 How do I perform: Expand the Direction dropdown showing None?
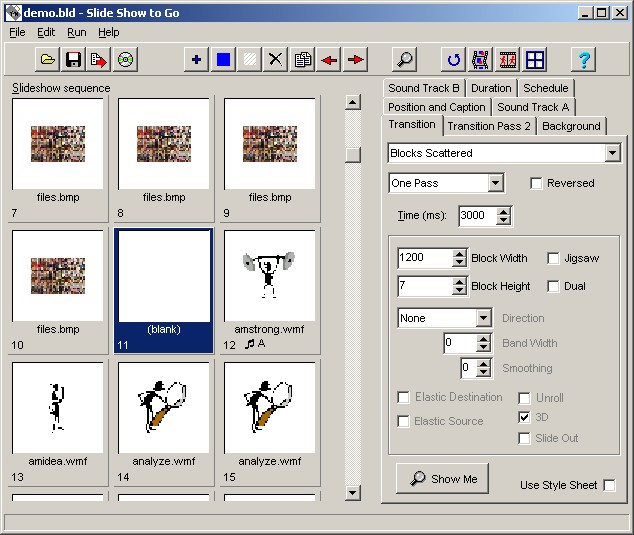pyautogui.click(x=484, y=318)
